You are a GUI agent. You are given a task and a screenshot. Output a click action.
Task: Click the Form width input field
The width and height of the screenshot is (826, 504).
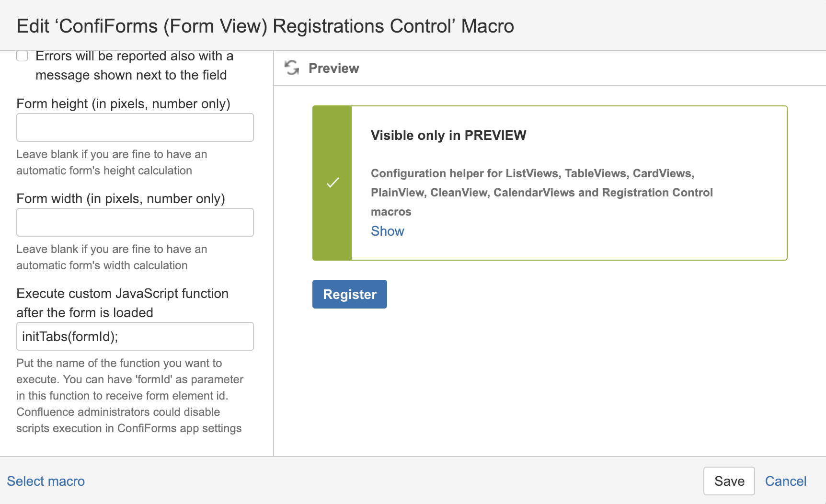(135, 222)
